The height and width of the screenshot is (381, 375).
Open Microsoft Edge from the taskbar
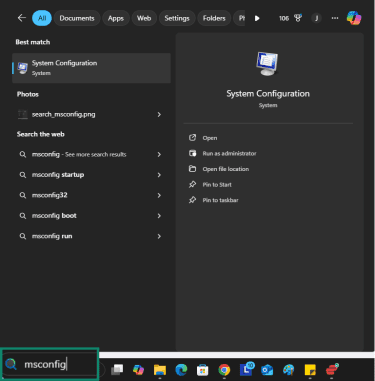[181, 369]
